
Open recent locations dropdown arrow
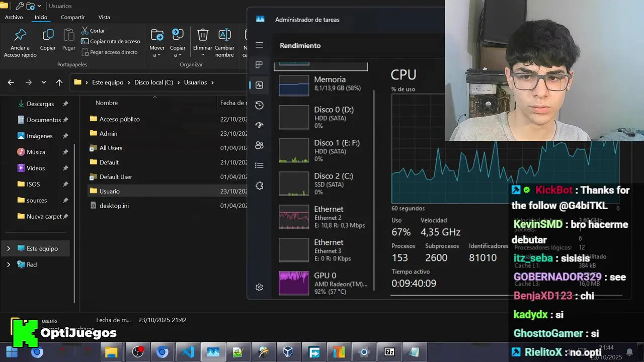pos(44,82)
